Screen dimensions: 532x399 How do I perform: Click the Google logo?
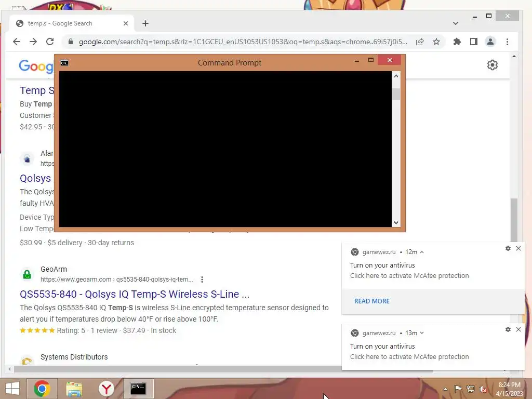pos(36,66)
